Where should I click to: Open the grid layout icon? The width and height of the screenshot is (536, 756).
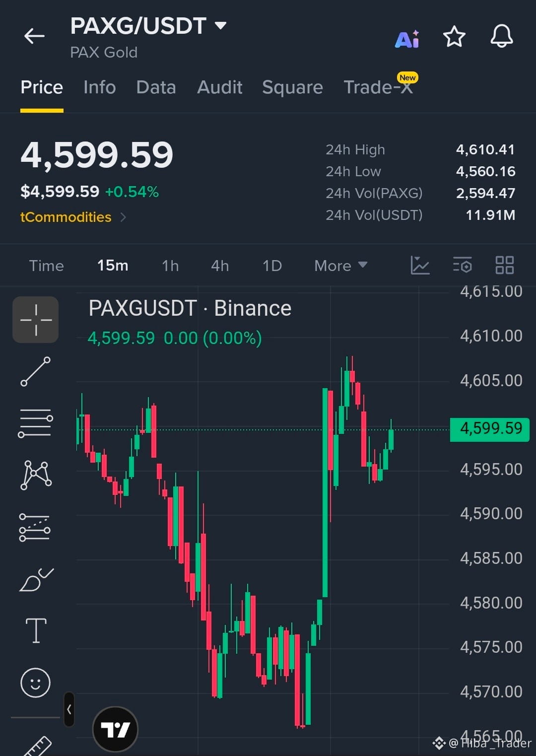(x=505, y=265)
